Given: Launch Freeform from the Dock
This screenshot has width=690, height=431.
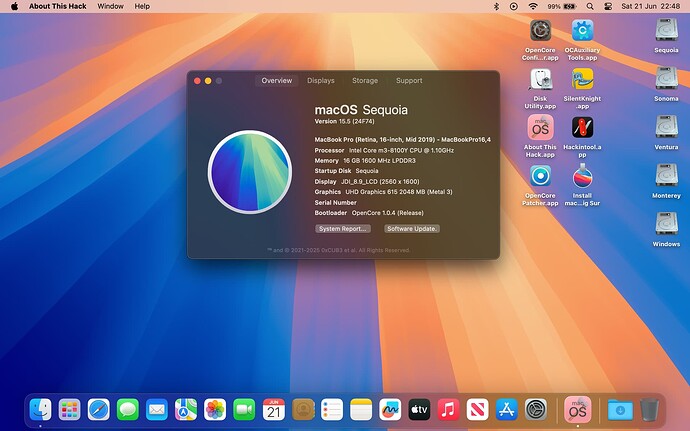Looking at the screenshot, I should 390,410.
